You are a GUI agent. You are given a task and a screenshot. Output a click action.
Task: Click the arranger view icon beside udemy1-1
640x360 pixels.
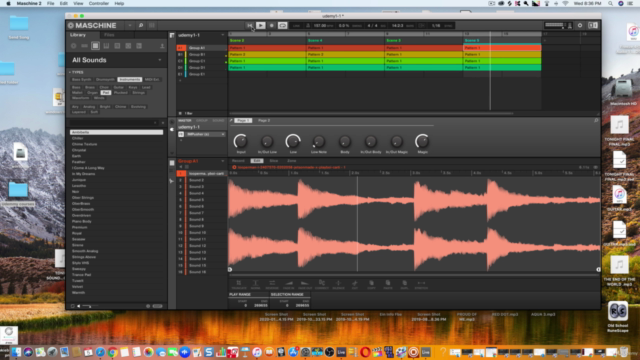point(172,36)
